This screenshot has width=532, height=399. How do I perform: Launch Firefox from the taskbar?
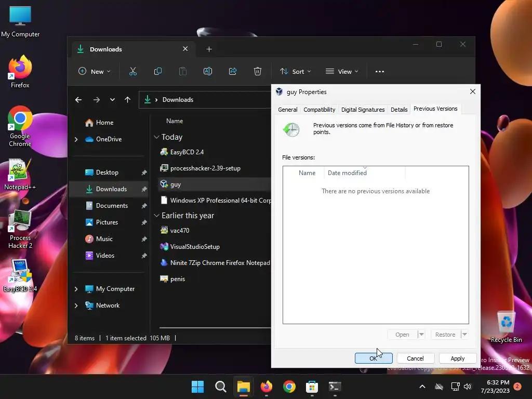click(267, 387)
